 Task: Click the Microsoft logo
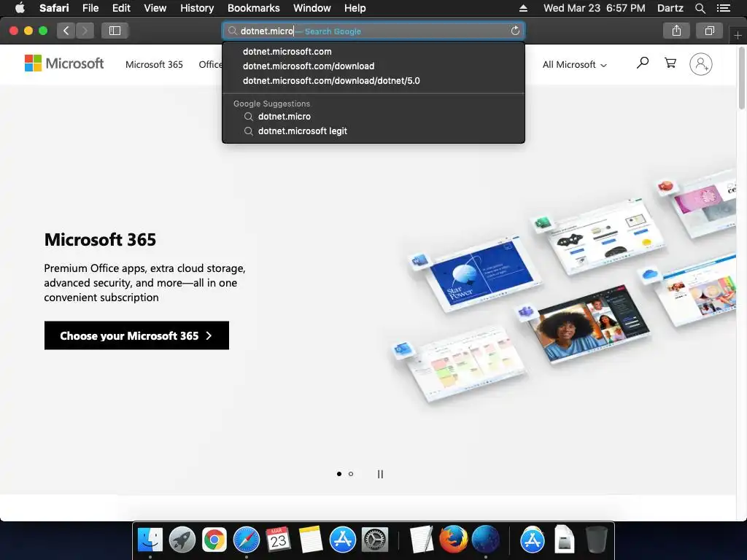point(64,63)
